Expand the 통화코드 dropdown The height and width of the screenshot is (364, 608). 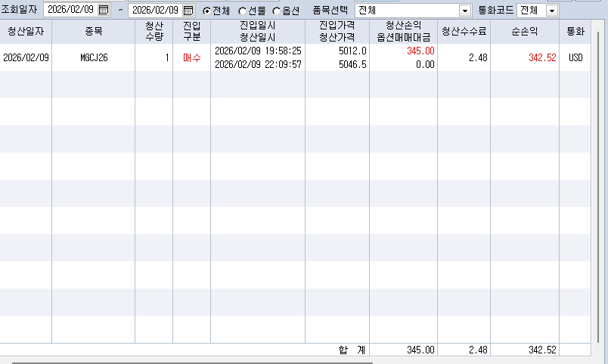point(552,11)
